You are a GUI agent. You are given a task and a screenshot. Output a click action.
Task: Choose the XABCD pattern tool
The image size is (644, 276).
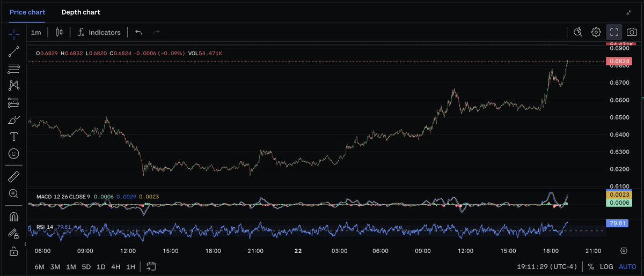tap(14, 85)
